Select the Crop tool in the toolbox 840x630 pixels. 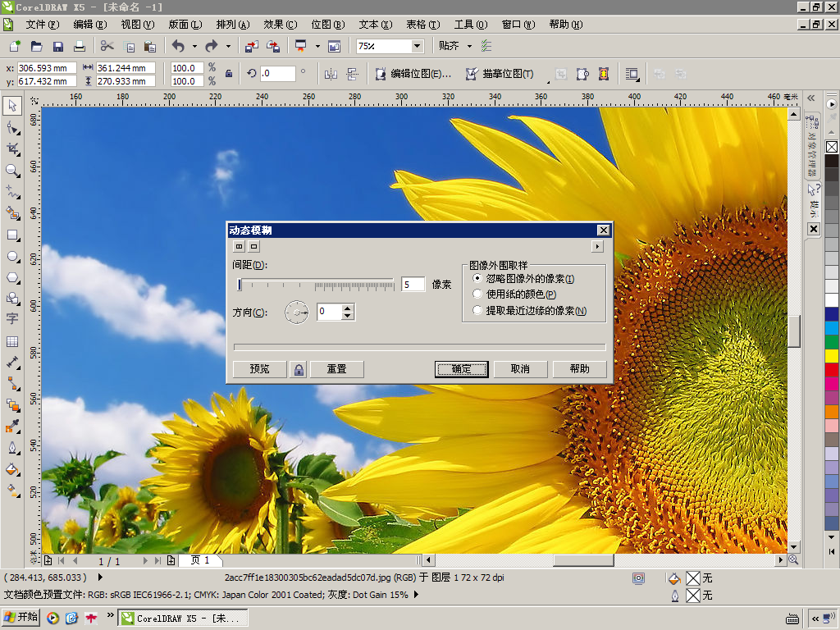pos(12,148)
